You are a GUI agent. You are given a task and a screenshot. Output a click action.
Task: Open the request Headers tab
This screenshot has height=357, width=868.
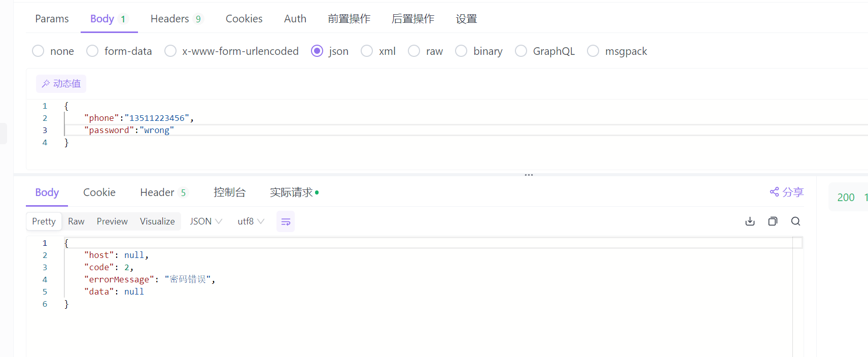tap(177, 19)
